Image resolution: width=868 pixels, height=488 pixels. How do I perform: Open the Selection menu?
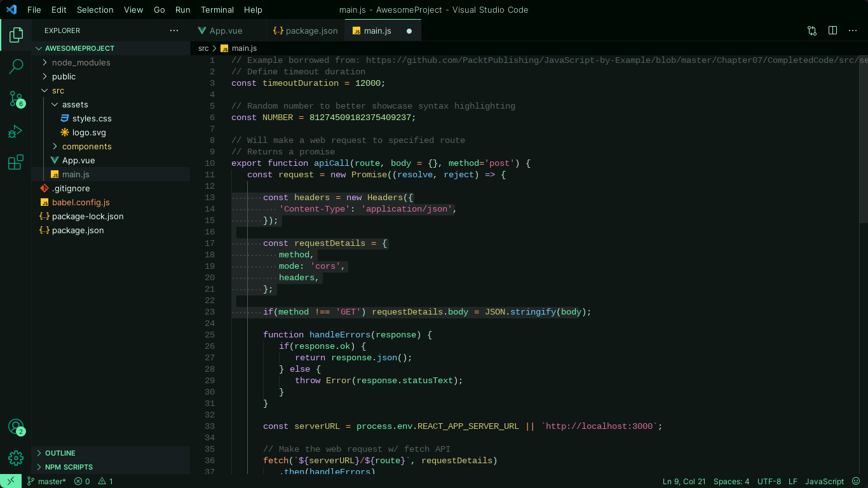[95, 10]
